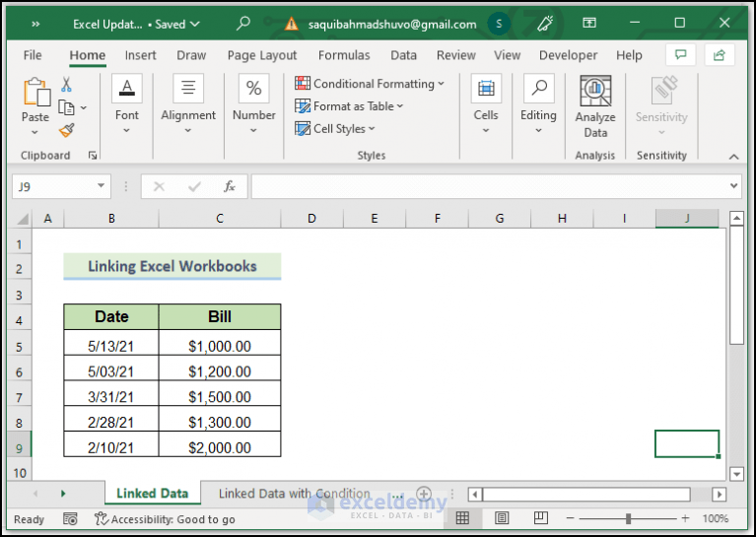The width and height of the screenshot is (756, 537).
Task: Click the Sensitivity icon
Action: [663, 90]
